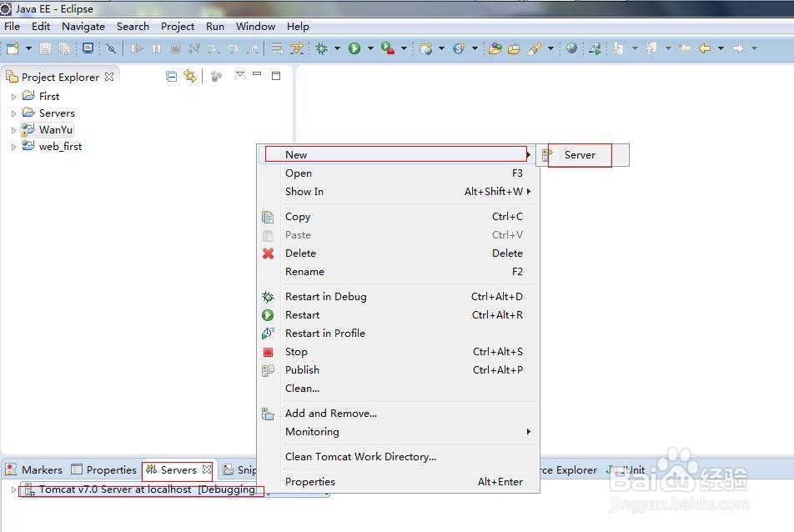794x532 pixels.
Task: Expand the WanYu project node
Action: (x=13, y=130)
